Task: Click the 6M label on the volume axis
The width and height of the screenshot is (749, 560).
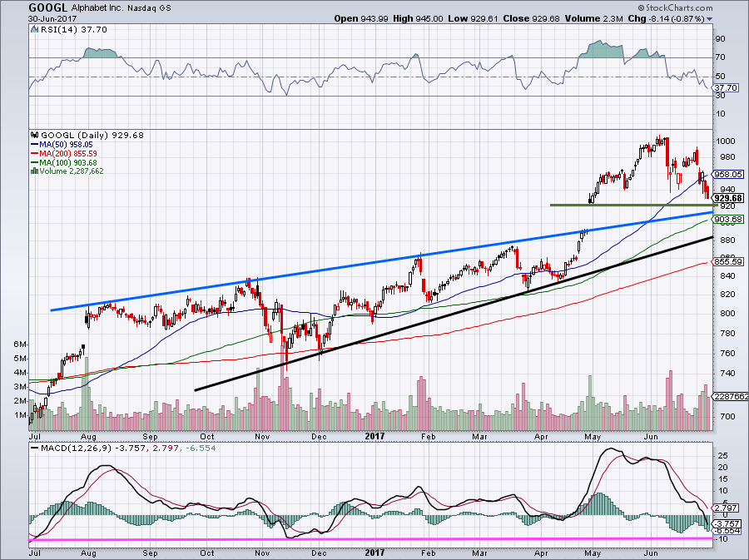Action: point(20,344)
